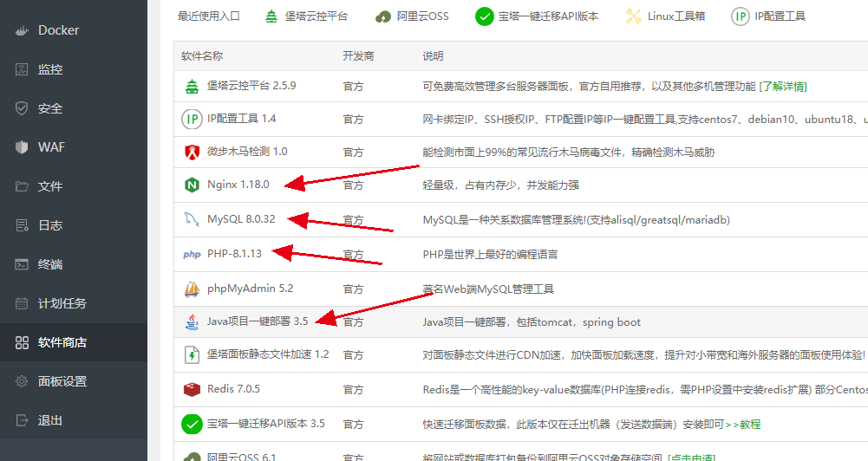Click 宝塔一键迁移API版本 3.5 list entry

[265, 424]
